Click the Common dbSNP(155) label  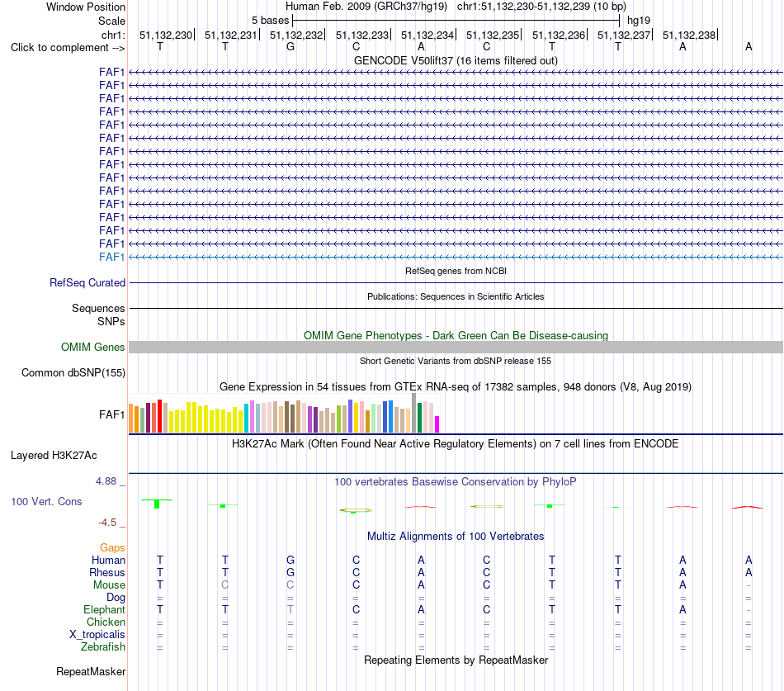coord(73,373)
